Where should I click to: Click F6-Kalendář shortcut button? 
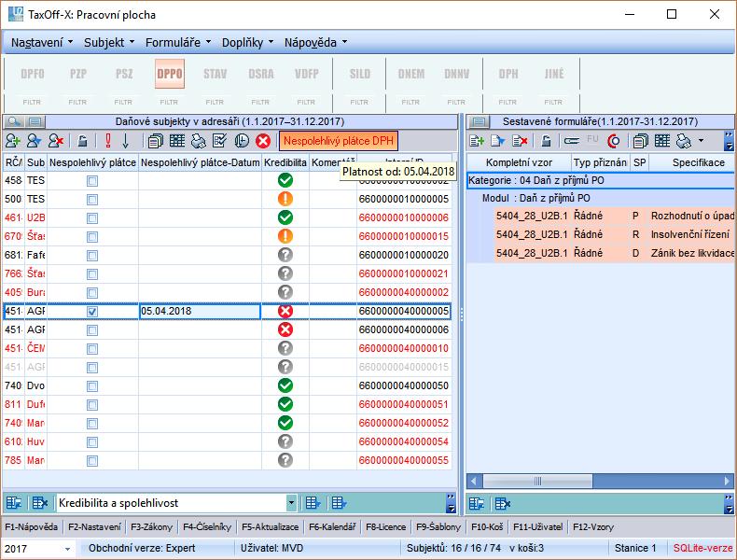(x=332, y=527)
